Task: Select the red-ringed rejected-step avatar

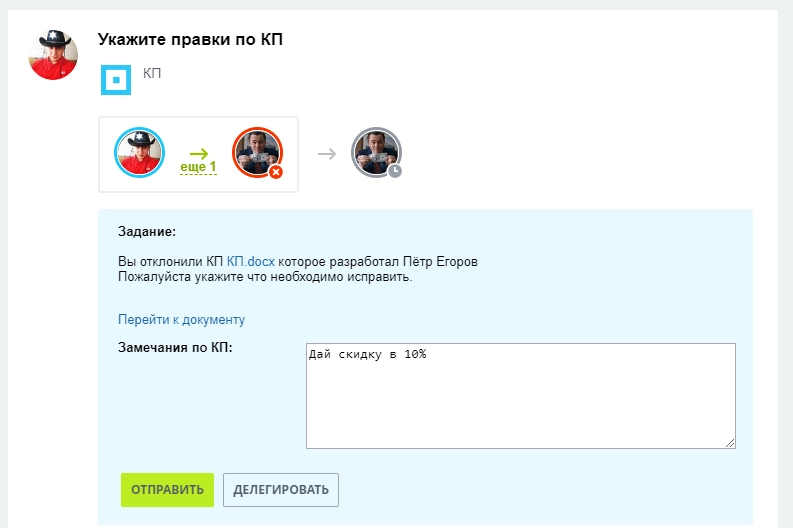Action: click(x=257, y=152)
